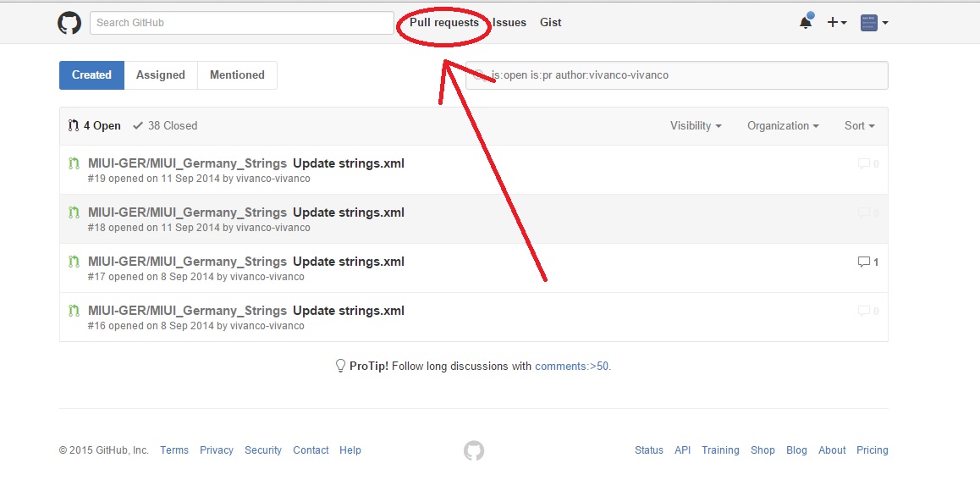Click comment count icon of pull request #18
Screen dimensions: 980x502
[868, 212]
